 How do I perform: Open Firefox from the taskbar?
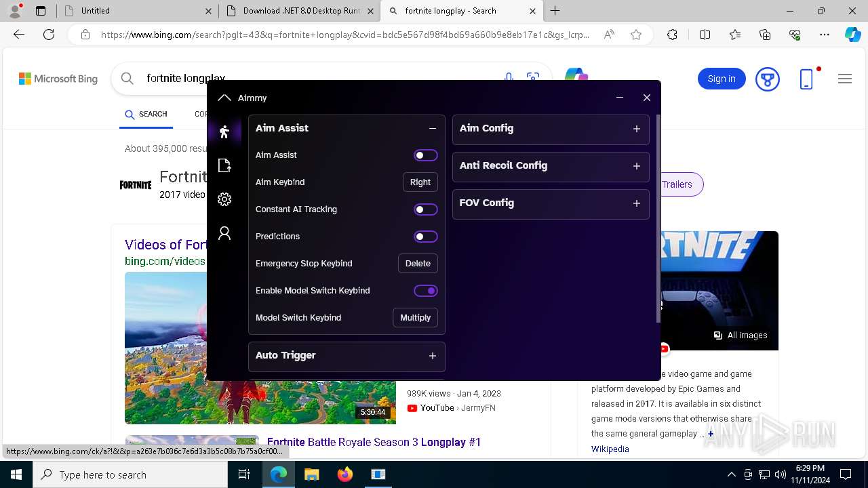tap(345, 474)
